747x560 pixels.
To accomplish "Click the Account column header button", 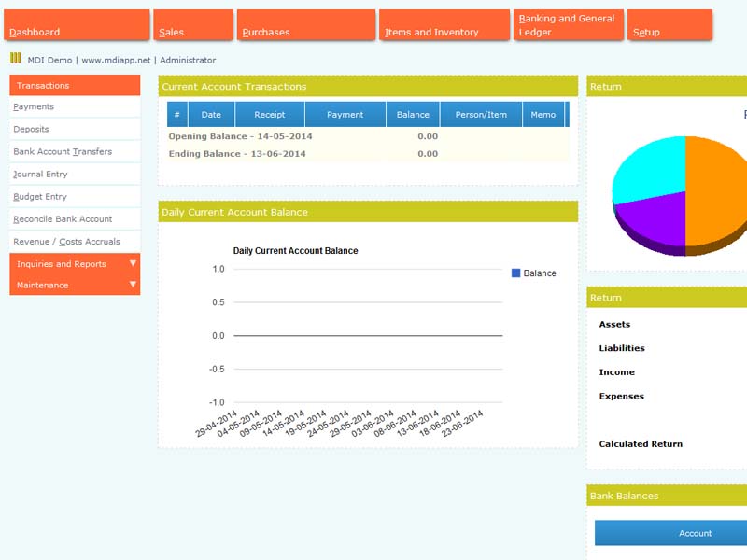I will tap(694, 533).
